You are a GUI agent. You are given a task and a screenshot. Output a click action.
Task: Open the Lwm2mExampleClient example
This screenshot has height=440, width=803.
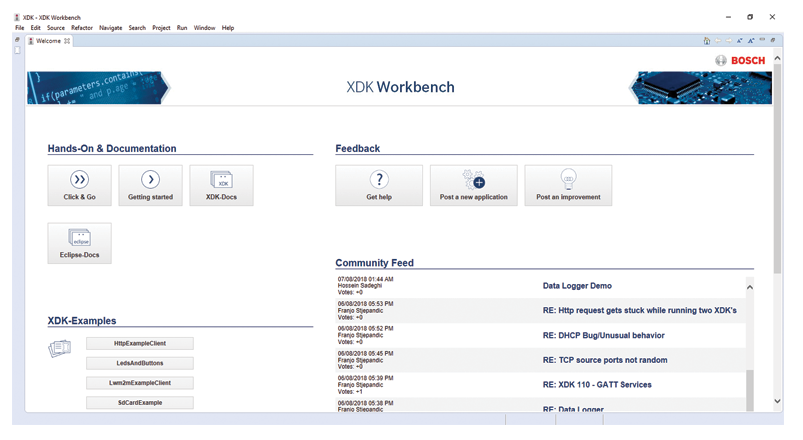pos(140,383)
